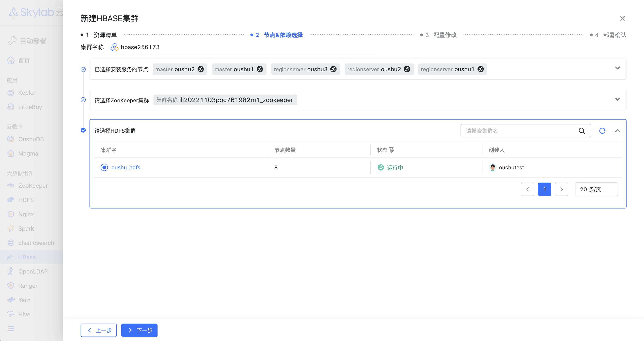Go to next page of HDFS clusters
Image resolution: width=644 pixels, height=341 pixels.
click(x=561, y=189)
